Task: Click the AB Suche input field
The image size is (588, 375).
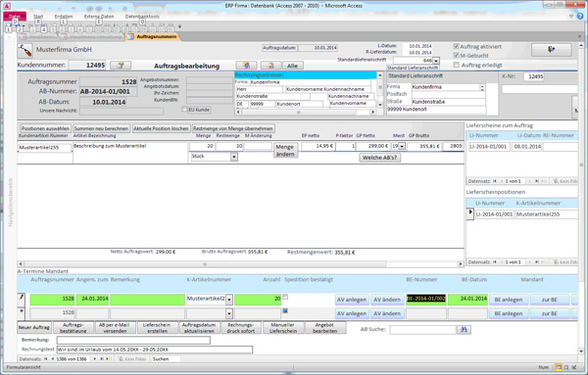Action: pos(422,330)
